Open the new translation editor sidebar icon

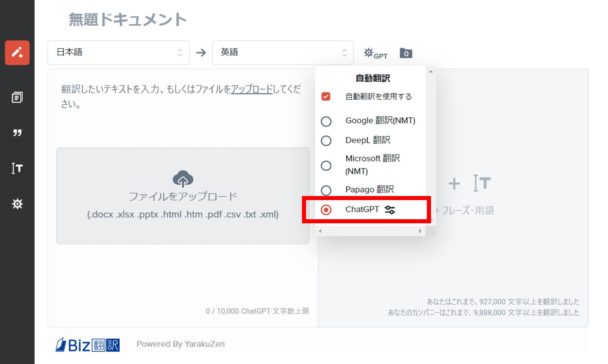click(x=17, y=53)
